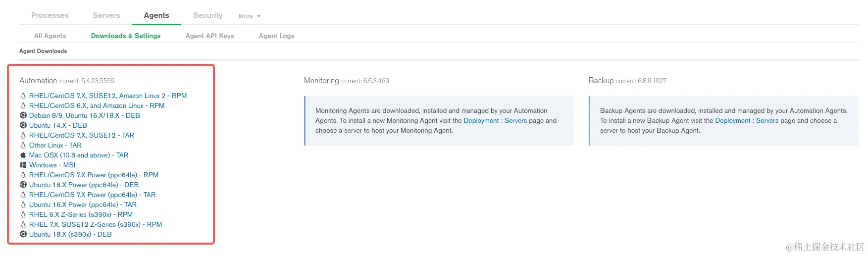Switch to the Processes tab

click(50, 15)
